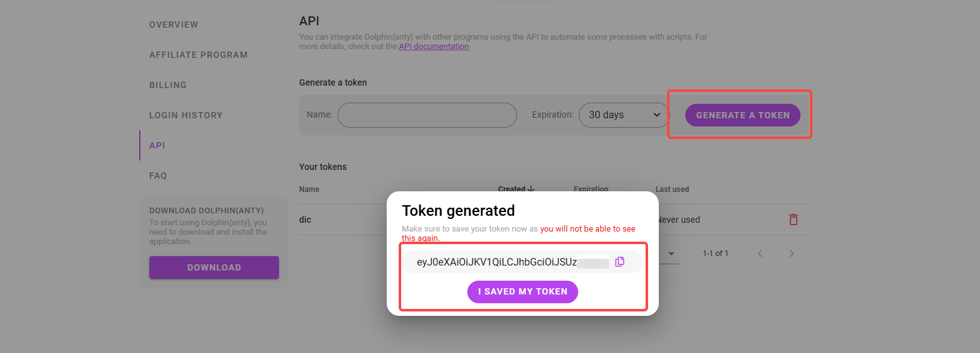The width and height of the screenshot is (980, 353).
Task: View Login History section
Action: click(186, 115)
